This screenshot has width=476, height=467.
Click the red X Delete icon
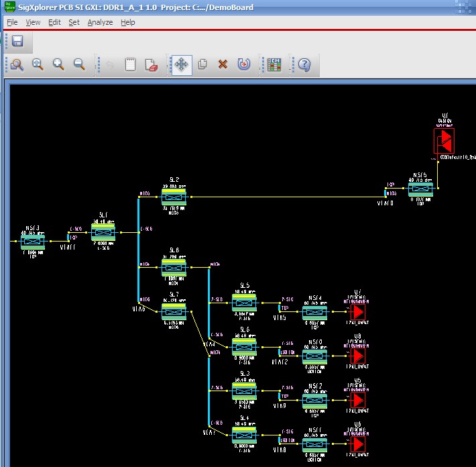223,64
